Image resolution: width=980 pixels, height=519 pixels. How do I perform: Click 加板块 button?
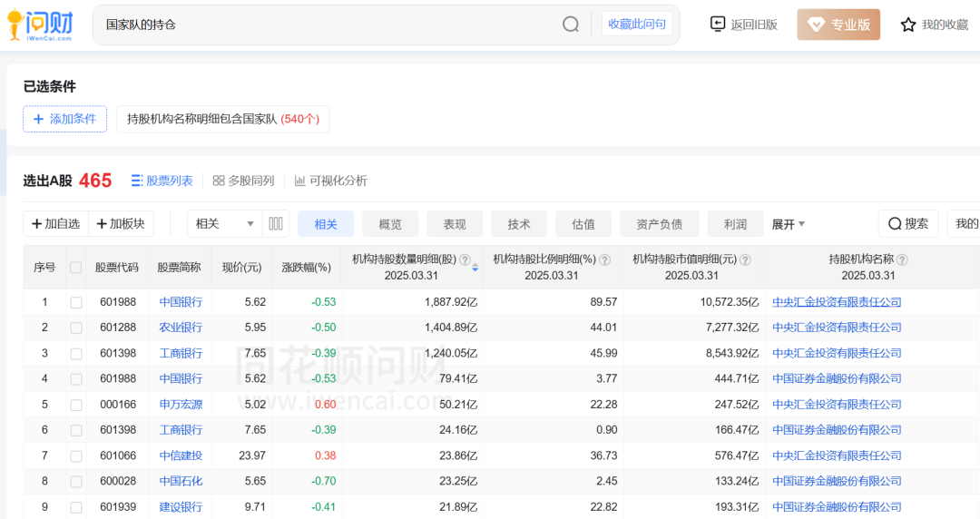click(121, 224)
